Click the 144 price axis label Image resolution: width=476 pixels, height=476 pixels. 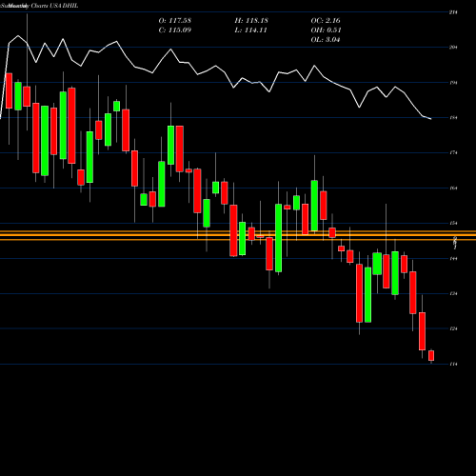(x=453, y=258)
